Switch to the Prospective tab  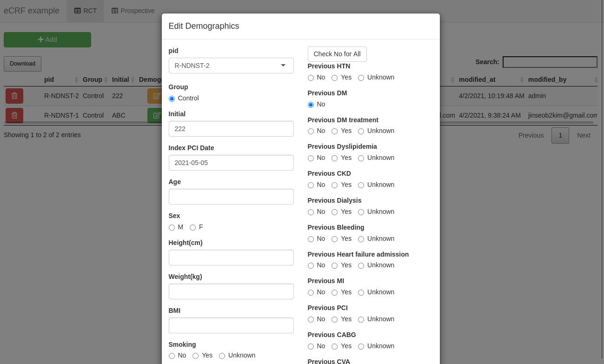tap(133, 11)
